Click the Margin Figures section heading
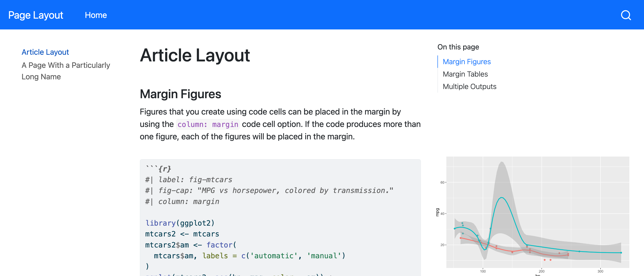 [x=180, y=94]
